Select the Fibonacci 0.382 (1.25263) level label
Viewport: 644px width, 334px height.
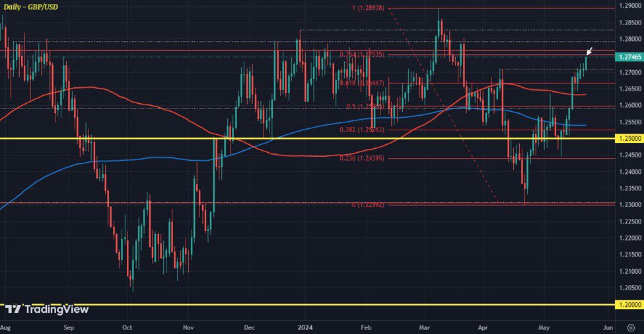[362, 130]
